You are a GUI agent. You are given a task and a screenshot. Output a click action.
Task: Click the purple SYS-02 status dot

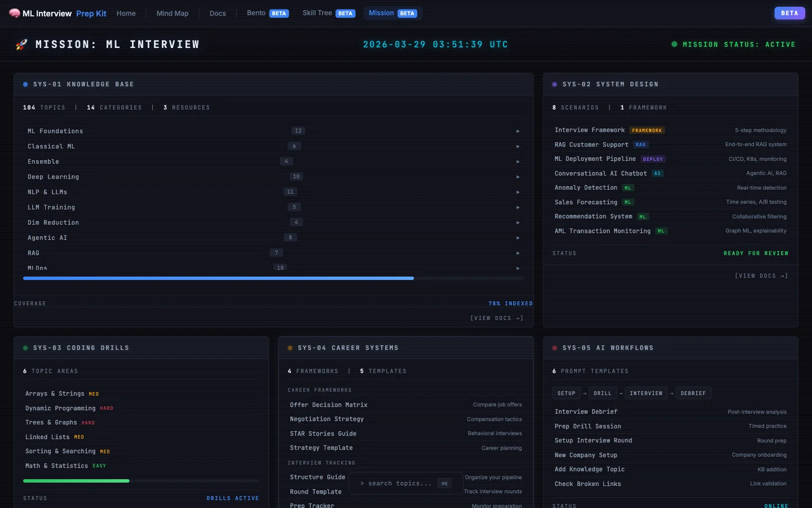(x=555, y=84)
